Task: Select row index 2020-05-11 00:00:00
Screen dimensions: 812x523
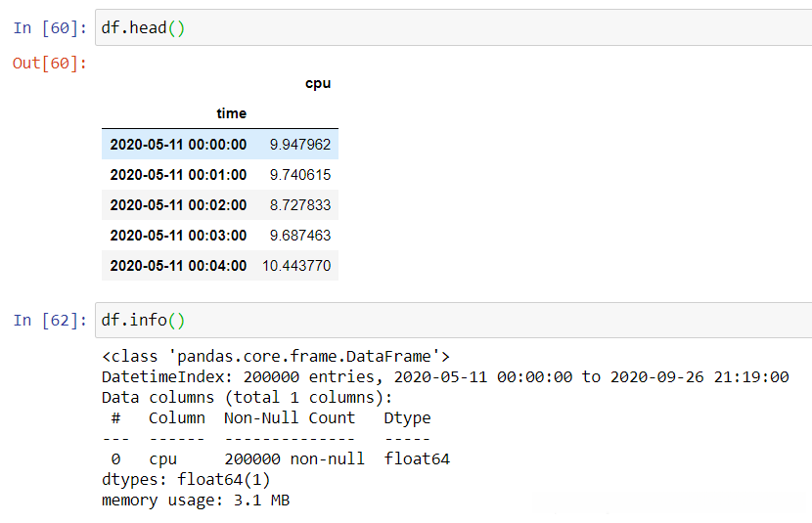Action: pyautogui.click(x=178, y=145)
